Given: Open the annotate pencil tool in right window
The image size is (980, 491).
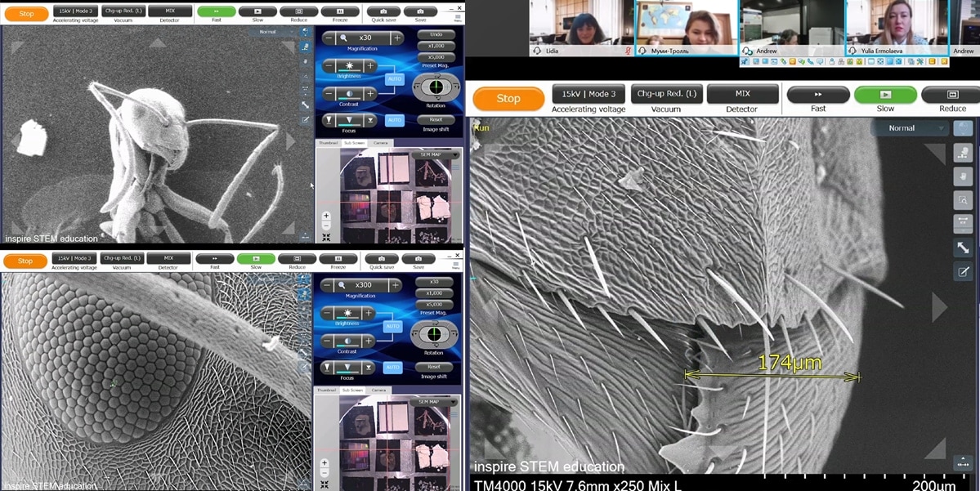Looking at the screenshot, I should coord(962,271).
